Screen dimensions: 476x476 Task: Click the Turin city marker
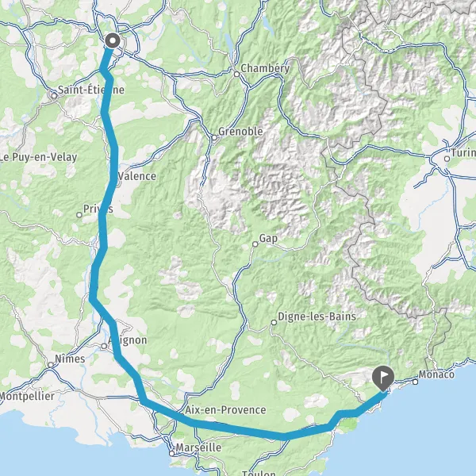tap(447, 159)
